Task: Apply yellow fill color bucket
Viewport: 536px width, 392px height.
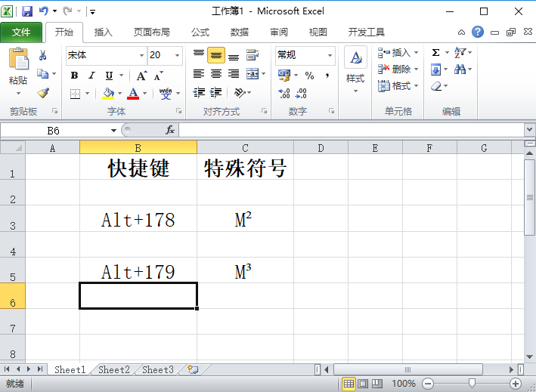Action: 108,93
